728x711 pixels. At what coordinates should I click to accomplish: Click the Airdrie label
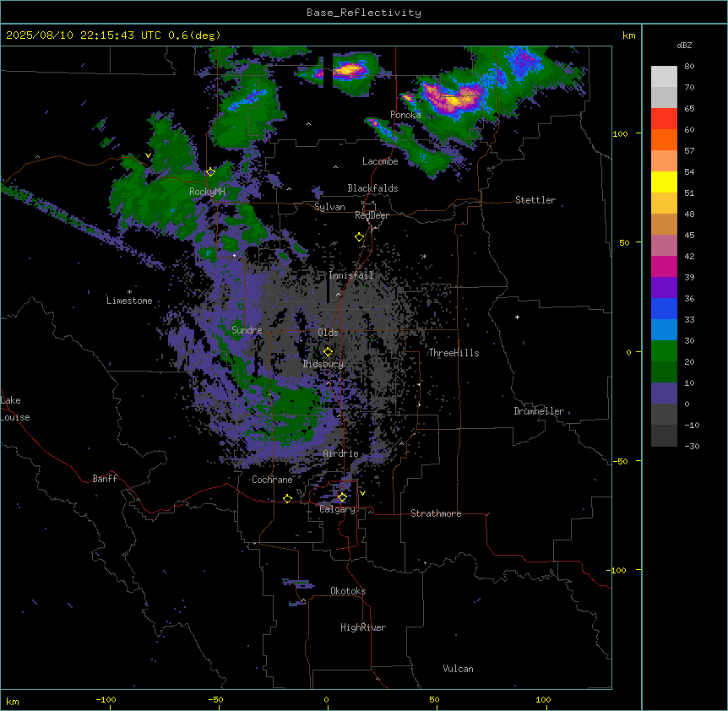pyautogui.click(x=340, y=453)
